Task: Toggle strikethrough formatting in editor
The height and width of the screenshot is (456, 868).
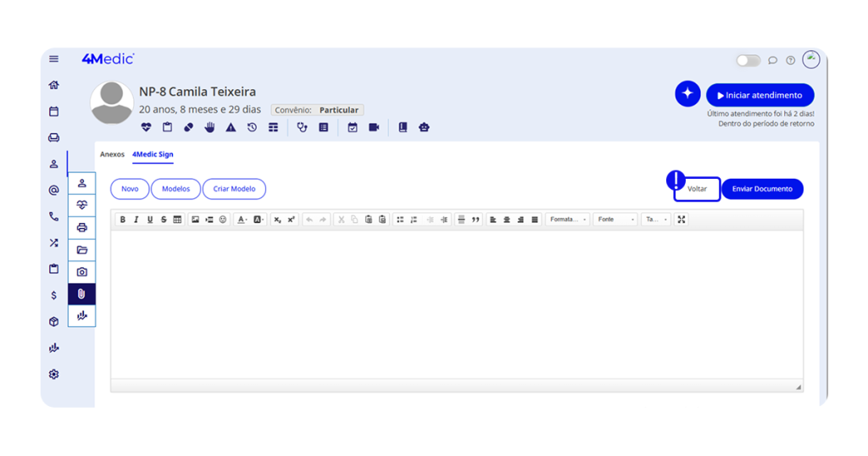Action: [164, 220]
